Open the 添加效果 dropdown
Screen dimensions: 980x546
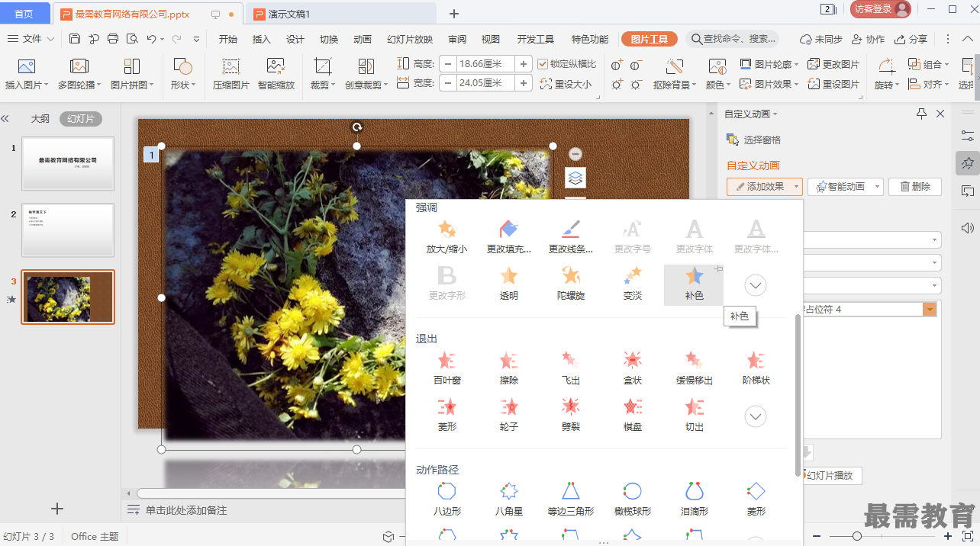pos(764,186)
